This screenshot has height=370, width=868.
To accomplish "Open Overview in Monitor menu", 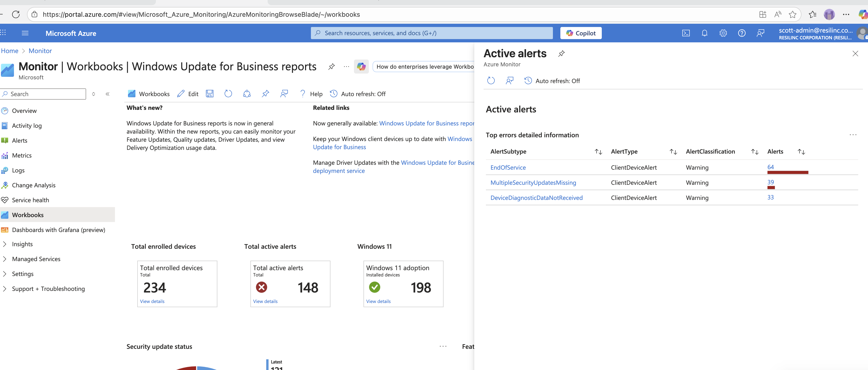I will point(24,111).
